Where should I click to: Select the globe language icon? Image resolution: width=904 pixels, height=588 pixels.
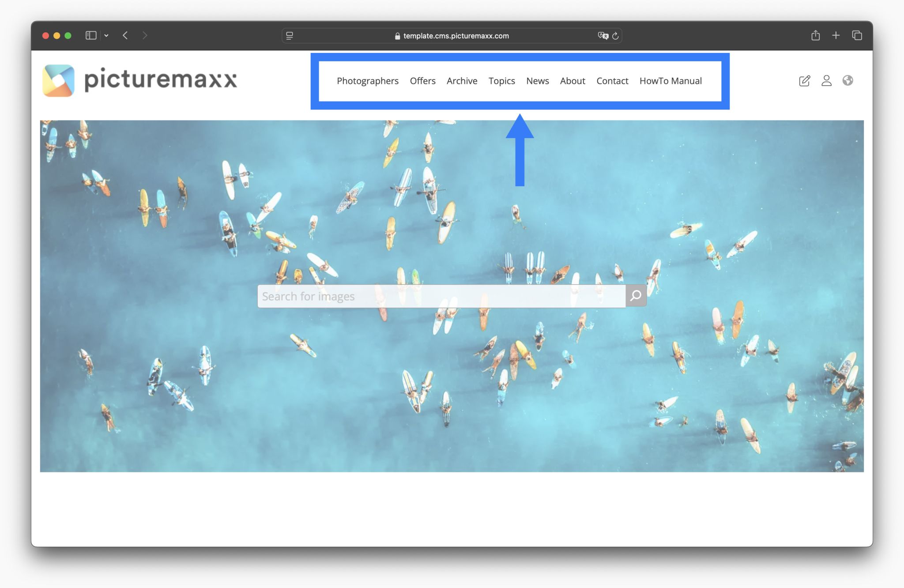[x=848, y=80]
